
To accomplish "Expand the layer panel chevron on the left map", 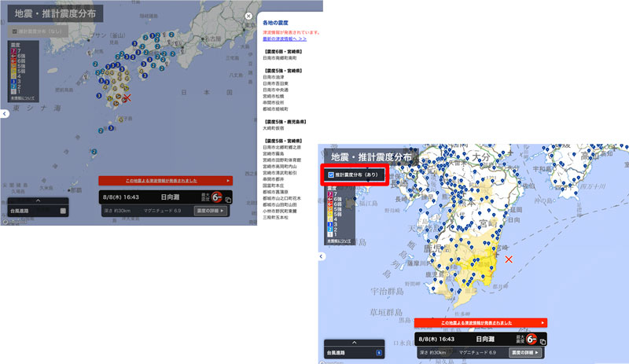I will point(38,201).
